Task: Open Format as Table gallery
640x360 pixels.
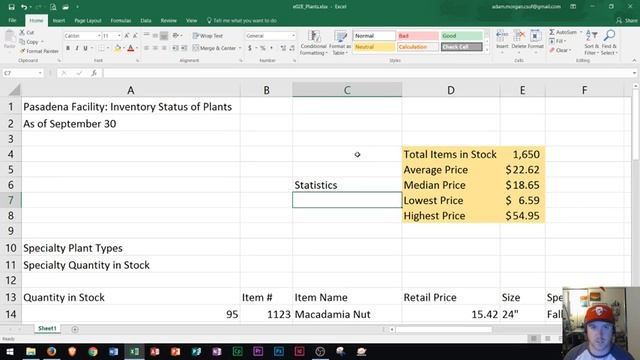Action: 340,42
